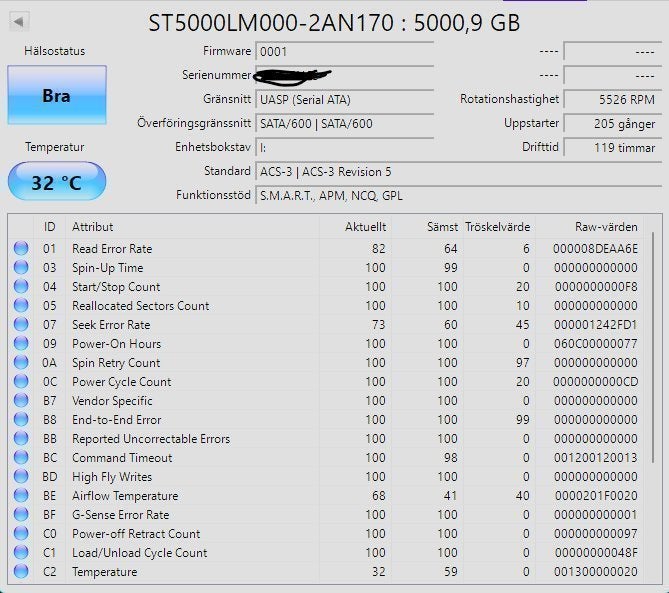Click the Command Timeout status circle
The width and height of the screenshot is (669, 593).
(x=21, y=457)
